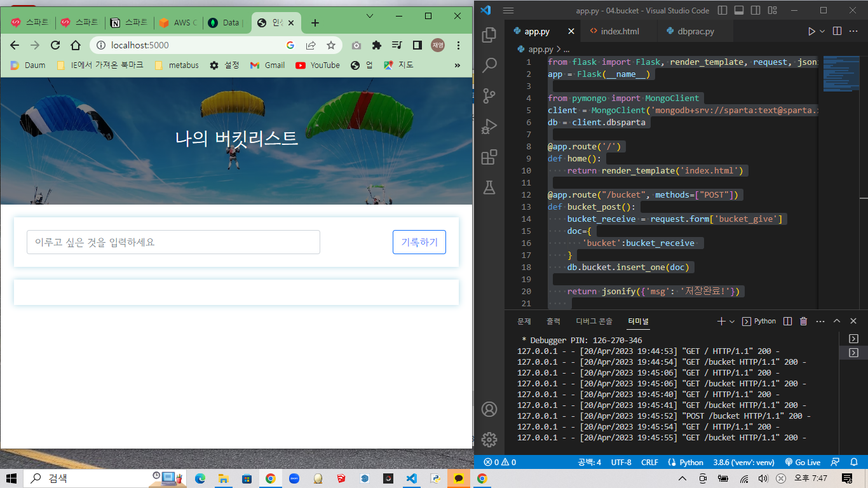Screen dimensions: 868x488
Task: Open VS Code notifications bell
Action: click(x=854, y=463)
